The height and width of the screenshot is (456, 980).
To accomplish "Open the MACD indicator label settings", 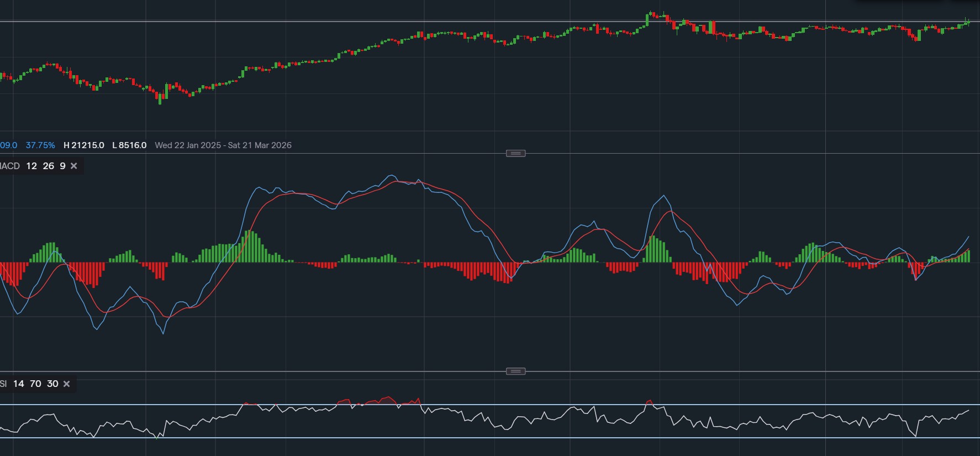I will click(9, 166).
